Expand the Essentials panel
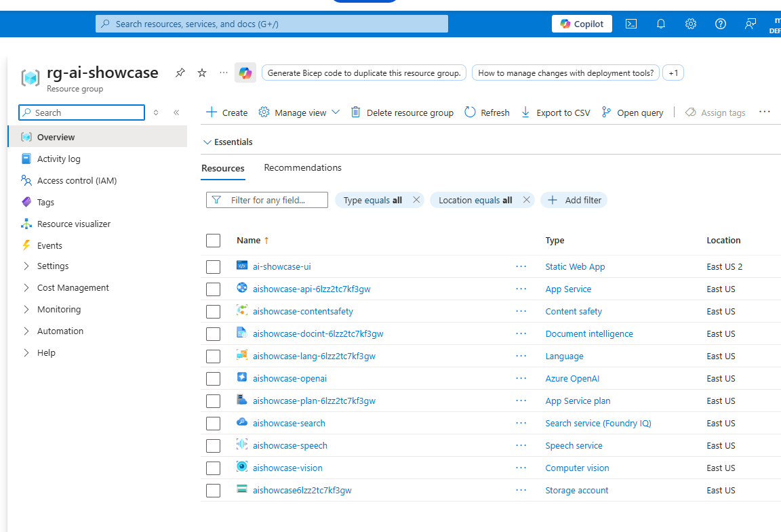The width and height of the screenshot is (781, 532). click(x=228, y=142)
